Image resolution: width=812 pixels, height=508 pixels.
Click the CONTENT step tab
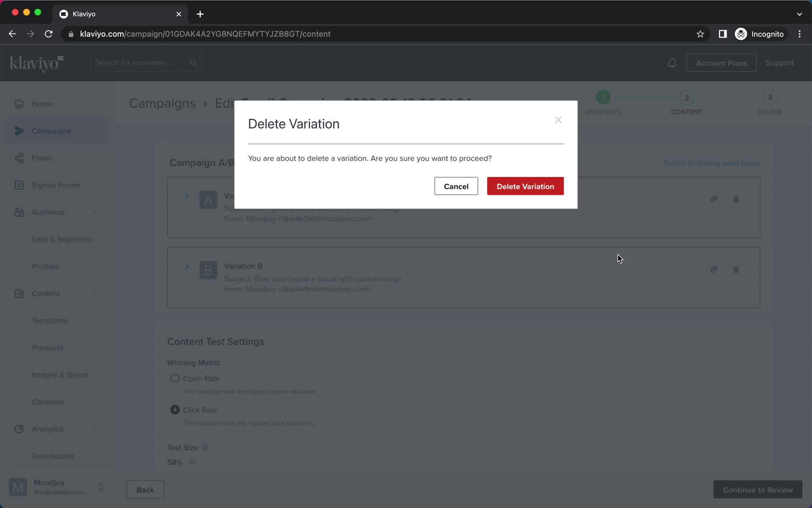click(x=686, y=102)
